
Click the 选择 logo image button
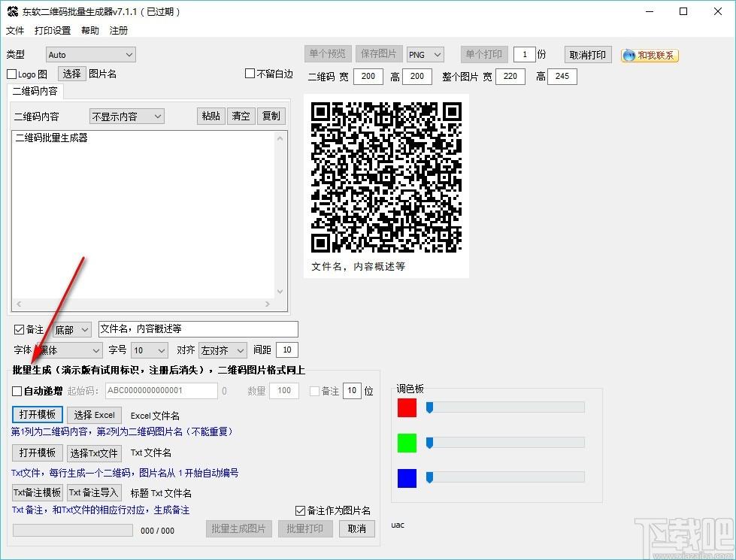[x=72, y=74]
